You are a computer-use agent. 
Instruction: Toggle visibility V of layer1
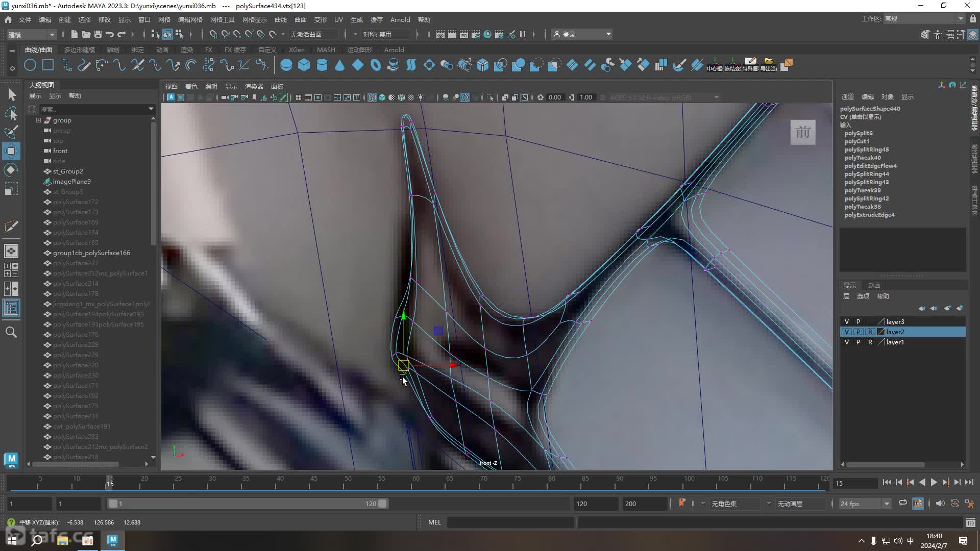tap(847, 342)
